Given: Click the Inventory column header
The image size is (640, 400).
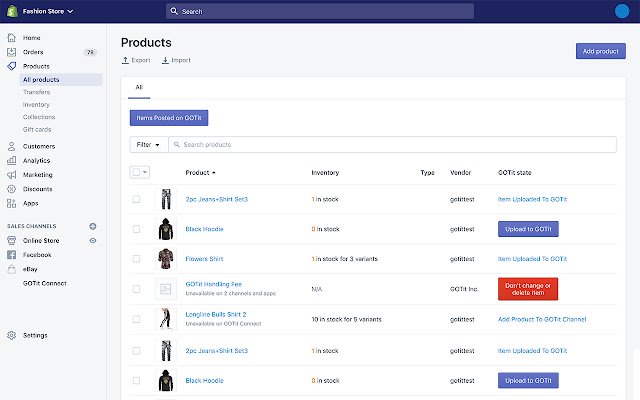Looking at the screenshot, I should [325, 173].
